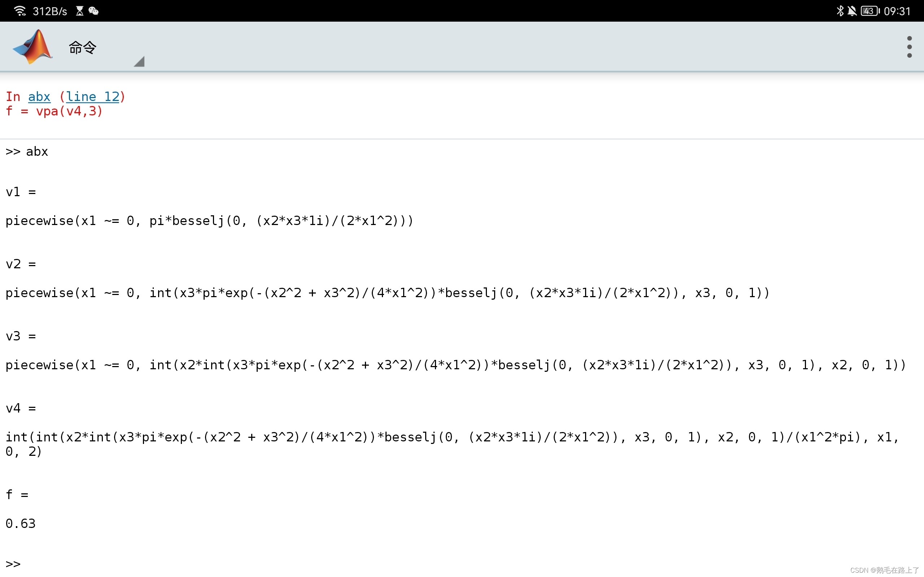924x577 pixels.
Task: Click the dropdown triangle beside 命令
Action: click(140, 62)
